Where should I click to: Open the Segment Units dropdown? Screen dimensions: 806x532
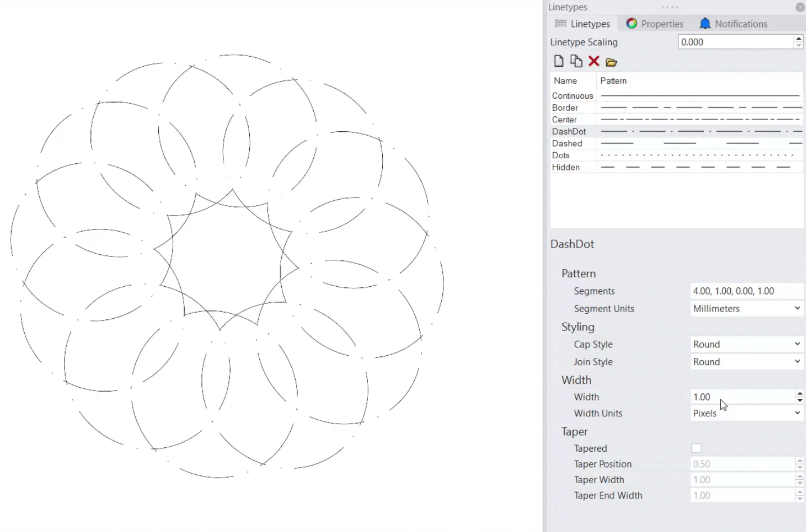coord(746,309)
